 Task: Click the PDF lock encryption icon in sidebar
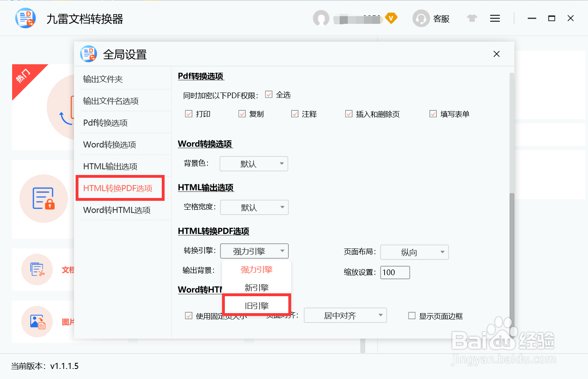click(x=43, y=198)
